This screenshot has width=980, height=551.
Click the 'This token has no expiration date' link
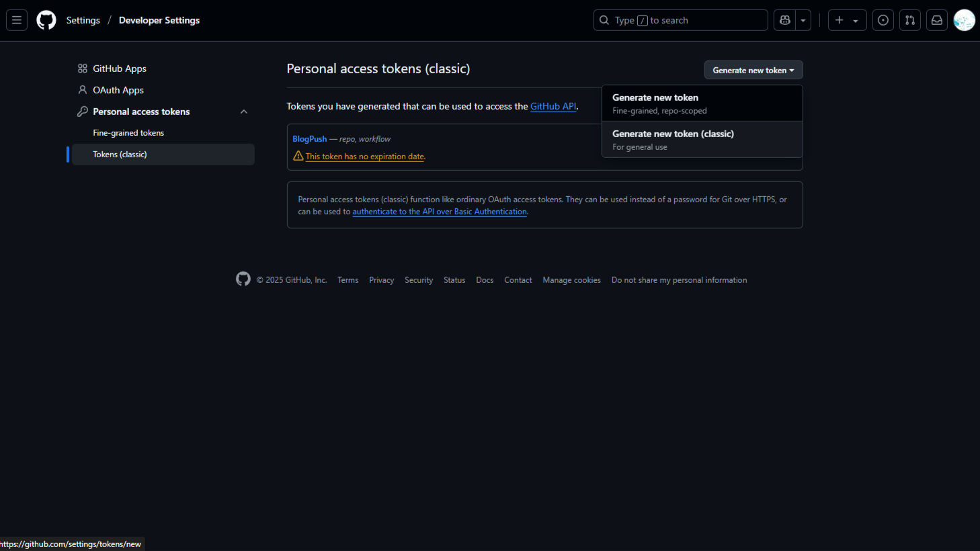pos(365,157)
